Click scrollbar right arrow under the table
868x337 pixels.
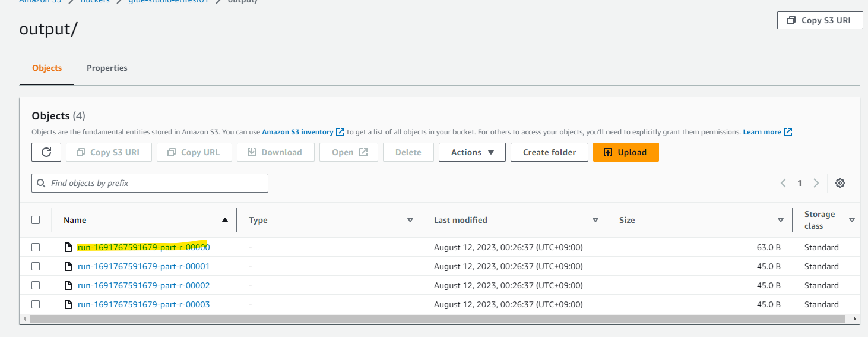(856, 319)
